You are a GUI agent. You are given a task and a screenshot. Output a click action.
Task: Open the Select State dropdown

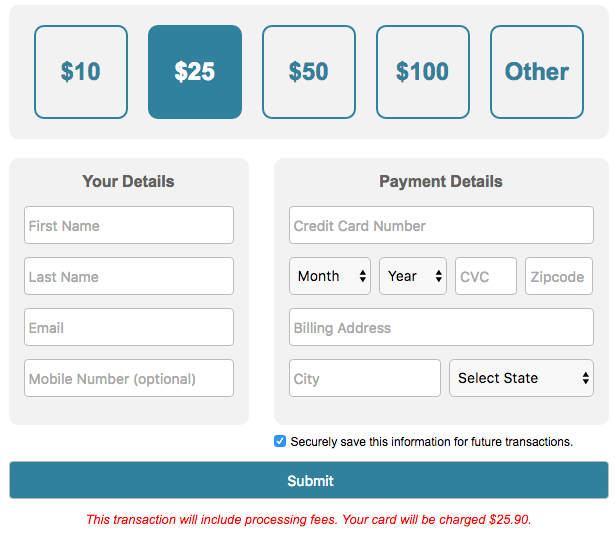click(521, 378)
